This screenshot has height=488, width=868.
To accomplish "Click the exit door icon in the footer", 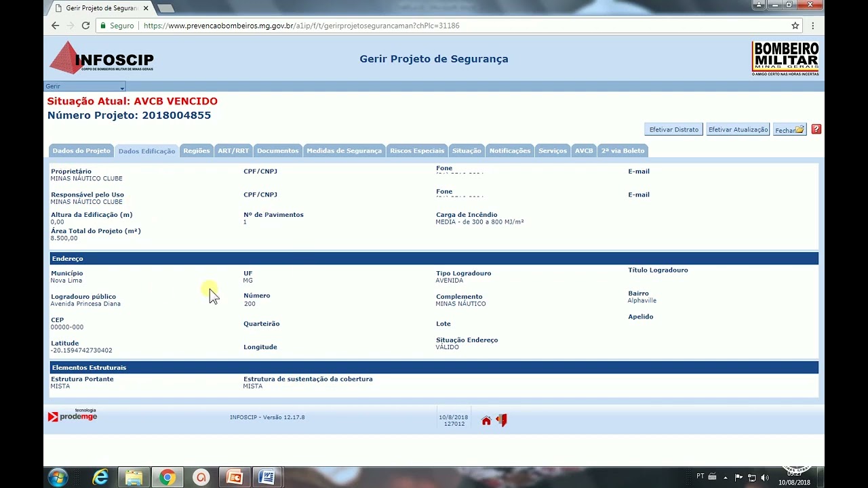I will tap(501, 420).
